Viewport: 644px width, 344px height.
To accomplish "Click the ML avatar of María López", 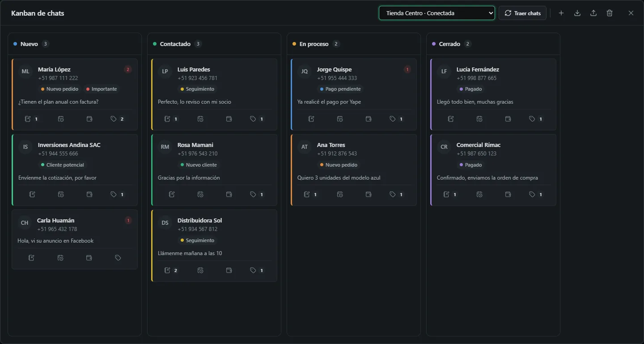I will 25,71.
